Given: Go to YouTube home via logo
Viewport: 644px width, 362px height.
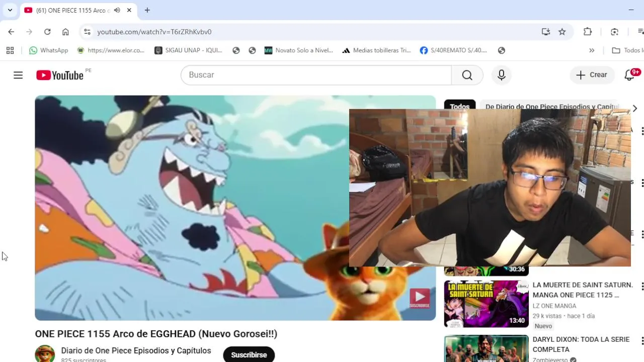Looking at the screenshot, I should tap(59, 75).
